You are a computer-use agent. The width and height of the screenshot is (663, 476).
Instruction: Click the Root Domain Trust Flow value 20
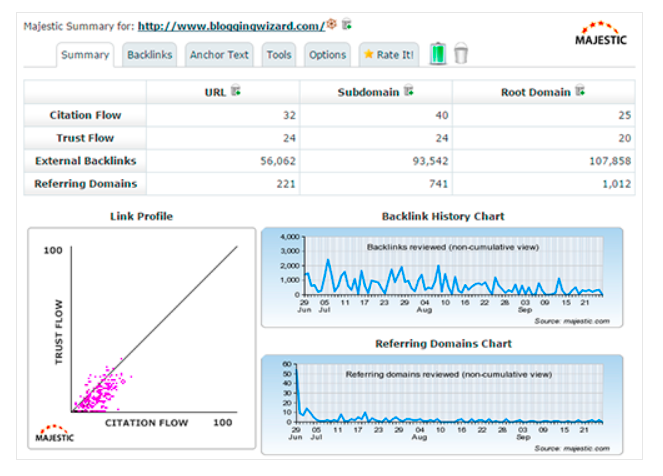625,138
